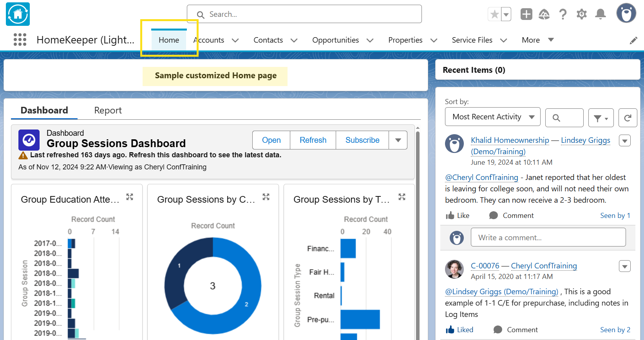
Task: Open the notifications bell
Action: (x=600, y=14)
